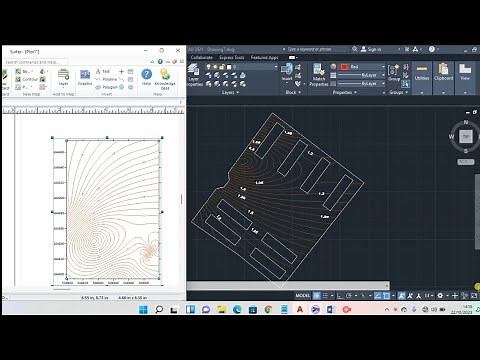The width and height of the screenshot is (480, 360).
Task: Toggle the grid display in status bar
Action: coord(316,296)
